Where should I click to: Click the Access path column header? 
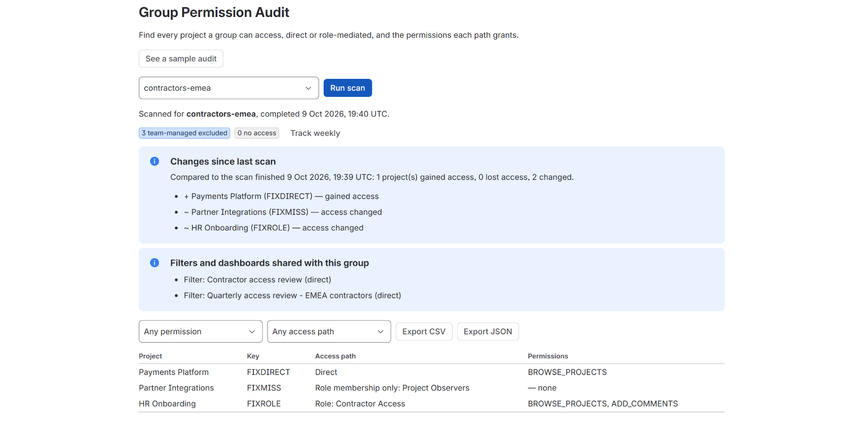(335, 356)
